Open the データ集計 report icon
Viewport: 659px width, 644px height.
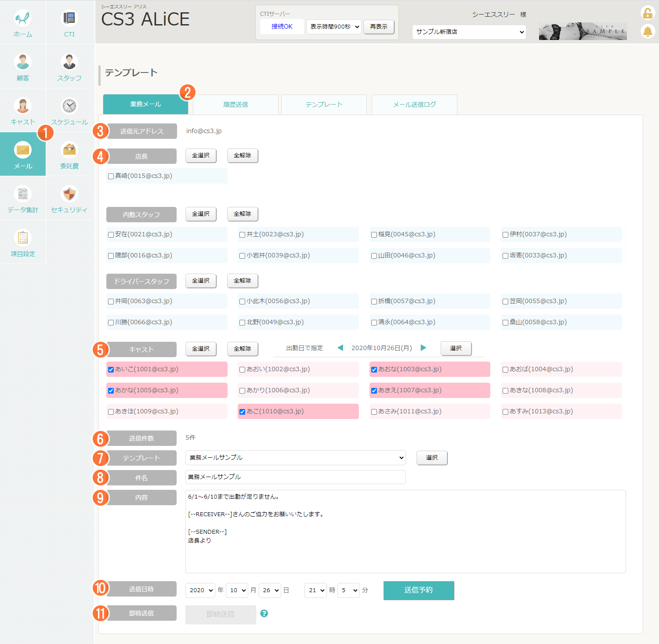point(23,194)
